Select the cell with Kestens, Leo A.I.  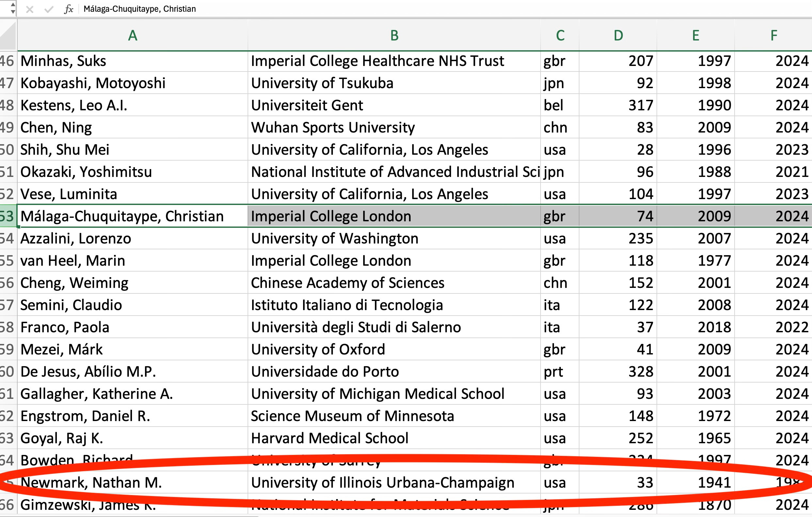coord(74,105)
